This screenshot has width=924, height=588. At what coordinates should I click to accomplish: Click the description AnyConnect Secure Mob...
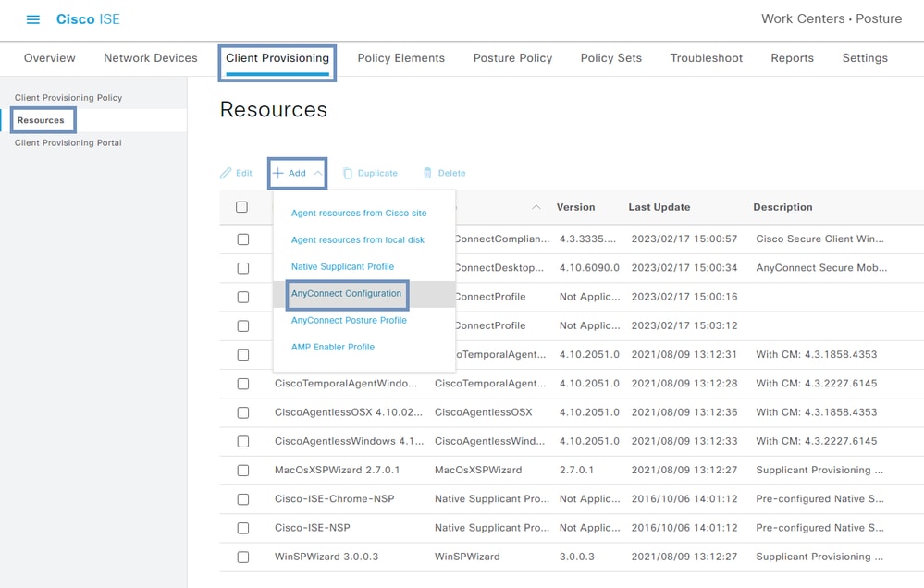coord(821,268)
